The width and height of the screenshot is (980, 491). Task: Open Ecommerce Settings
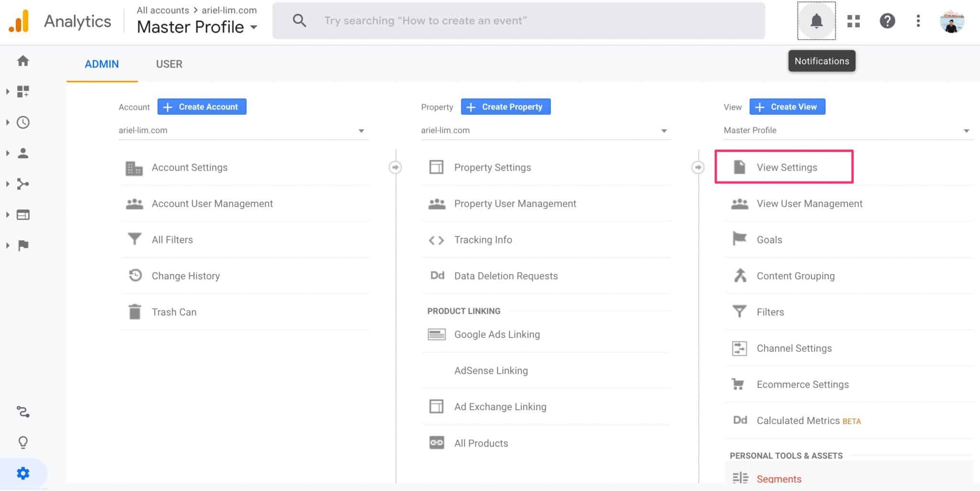click(849, 384)
